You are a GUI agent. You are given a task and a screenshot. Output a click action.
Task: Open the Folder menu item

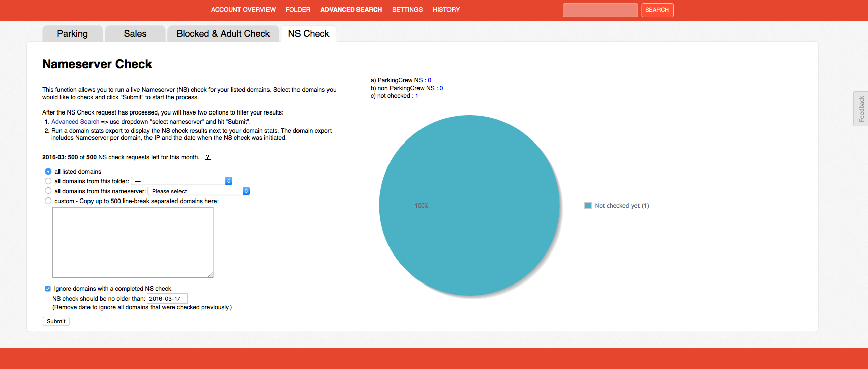point(297,10)
